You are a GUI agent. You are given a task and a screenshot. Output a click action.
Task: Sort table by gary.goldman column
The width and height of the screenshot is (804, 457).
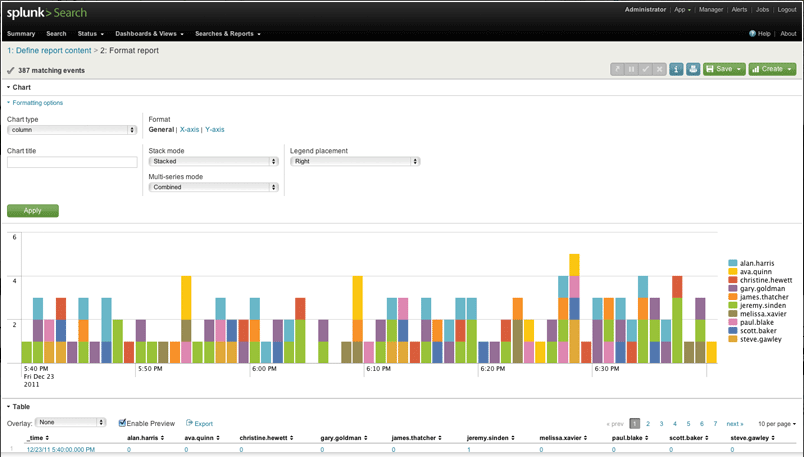pos(366,438)
